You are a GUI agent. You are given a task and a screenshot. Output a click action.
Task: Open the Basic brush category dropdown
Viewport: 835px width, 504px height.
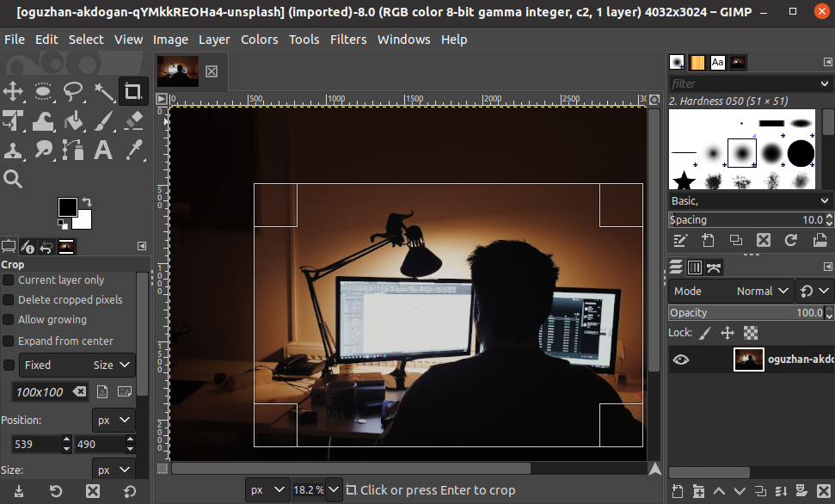click(748, 200)
